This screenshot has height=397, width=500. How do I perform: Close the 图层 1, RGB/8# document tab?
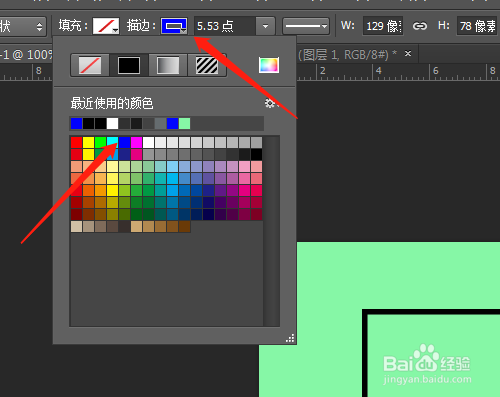[x=408, y=53]
